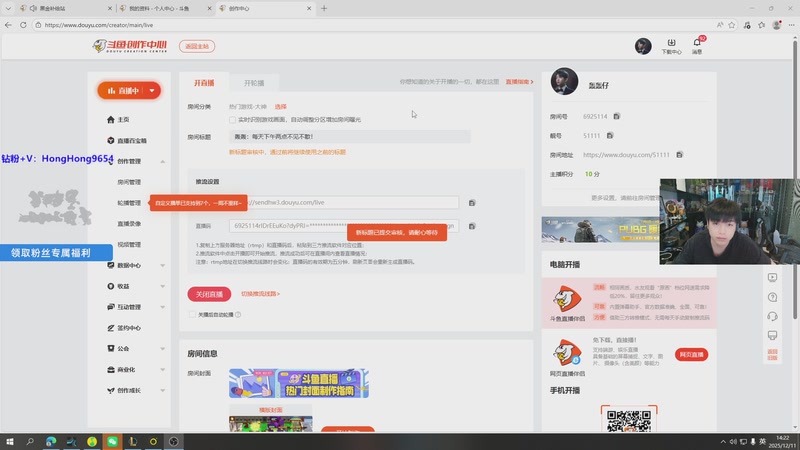Open the 下载中心 download icon
Viewport: 800px width, 450px height.
pos(671,44)
